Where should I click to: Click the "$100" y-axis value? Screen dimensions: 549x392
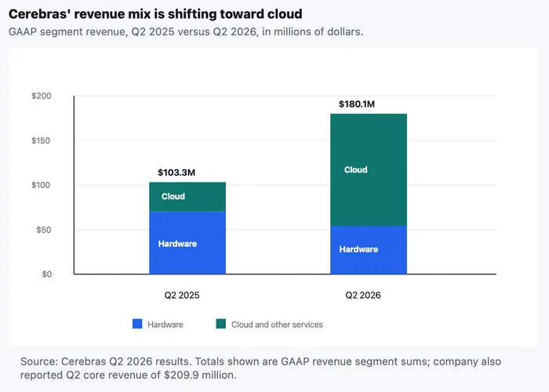tap(41, 185)
